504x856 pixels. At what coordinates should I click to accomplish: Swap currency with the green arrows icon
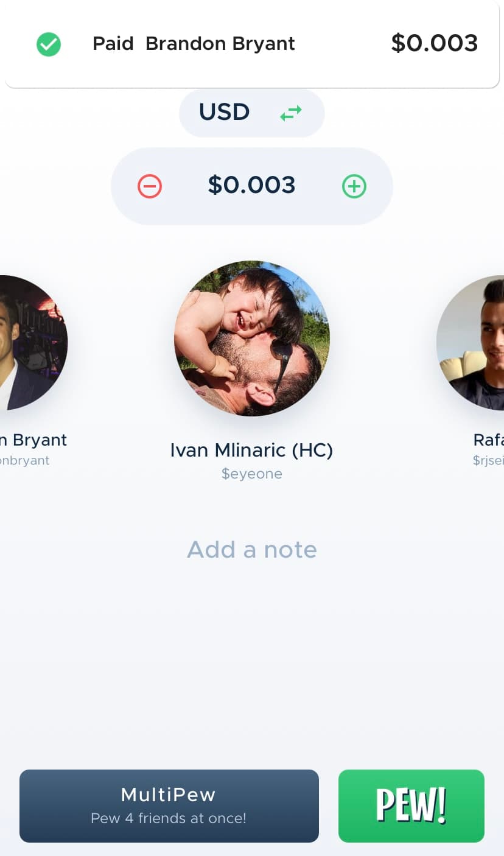tap(291, 113)
